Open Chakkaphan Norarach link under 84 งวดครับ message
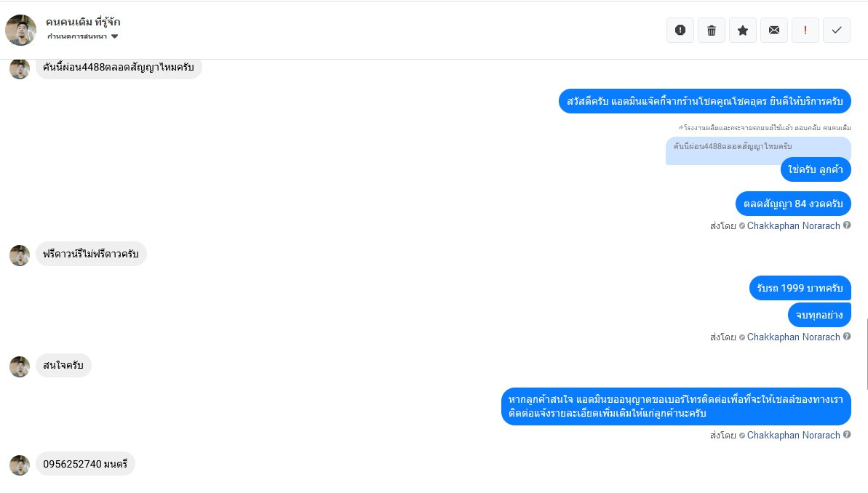 [793, 225]
